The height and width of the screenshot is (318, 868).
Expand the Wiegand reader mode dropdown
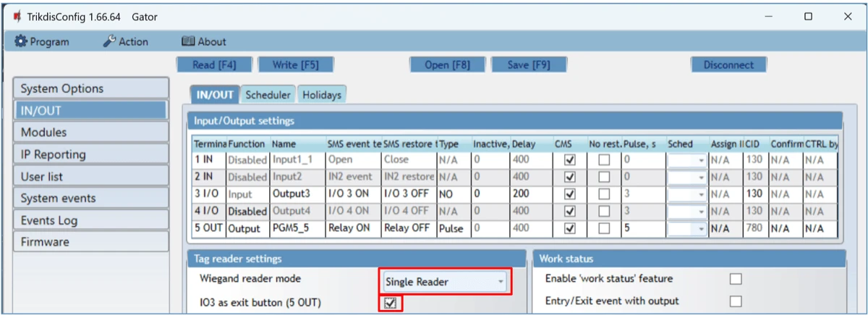(444, 282)
